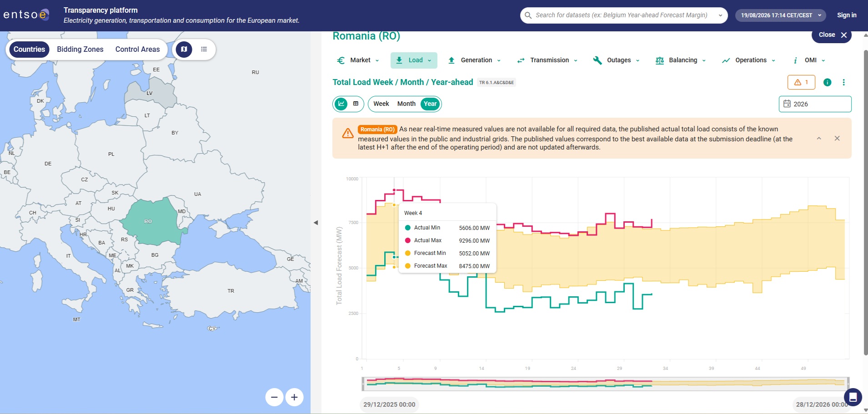Viewport: 868px width, 414px height.
Task: Switch period to Week
Action: [x=381, y=104]
